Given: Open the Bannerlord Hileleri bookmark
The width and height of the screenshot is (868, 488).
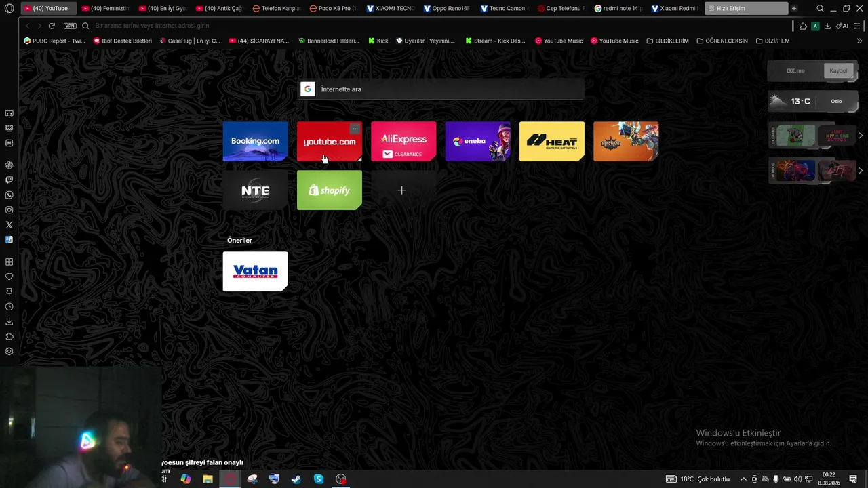Looking at the screenshot, I should coord(329,41).
